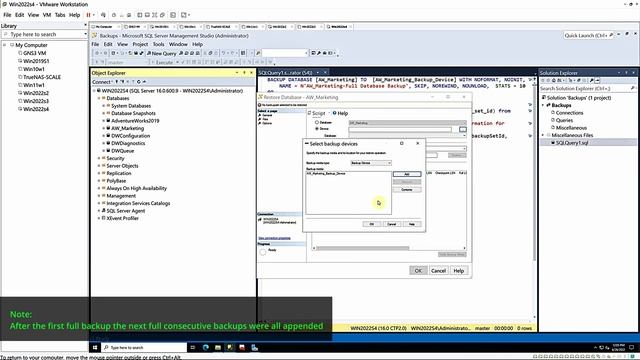Click Help in the Restore Database dialog footer
The height and width of the screenshot is (360, 640).
[x=458, y=271]
